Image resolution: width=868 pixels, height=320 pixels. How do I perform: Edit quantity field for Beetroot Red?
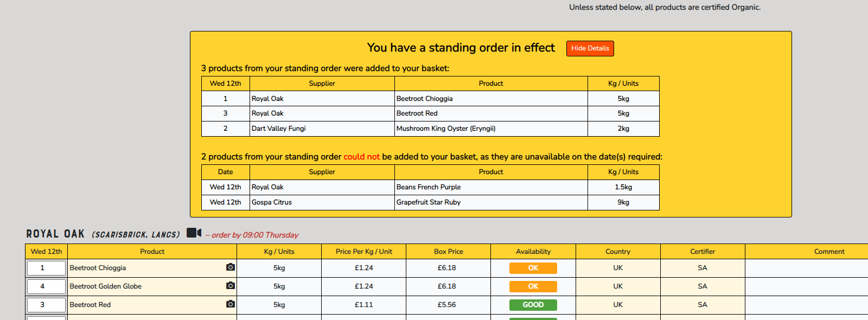coord(46,305)
